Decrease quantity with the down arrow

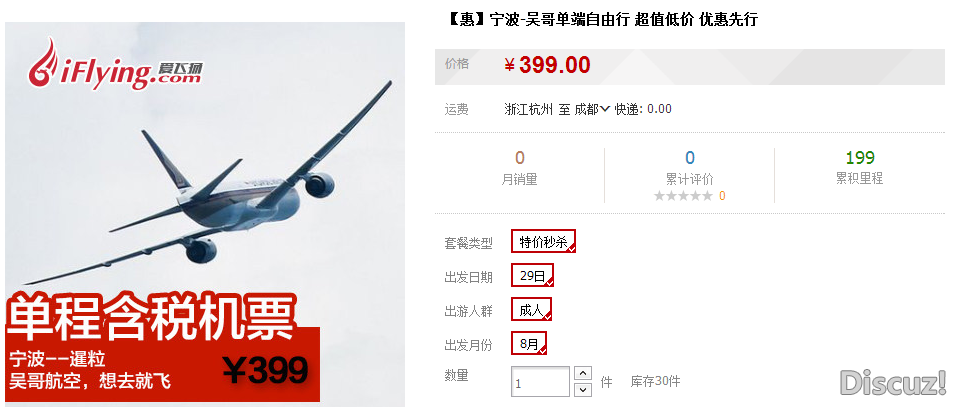pos(583,389)
